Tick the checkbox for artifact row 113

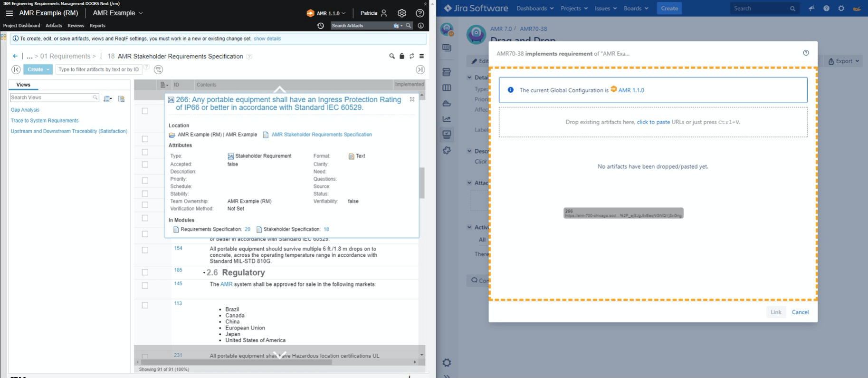145,305
